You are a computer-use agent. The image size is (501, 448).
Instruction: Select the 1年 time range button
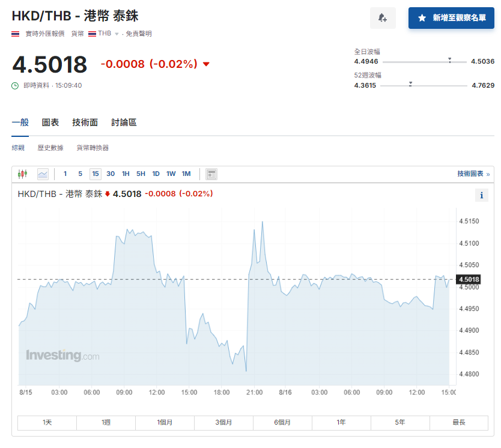pos(341,423)
